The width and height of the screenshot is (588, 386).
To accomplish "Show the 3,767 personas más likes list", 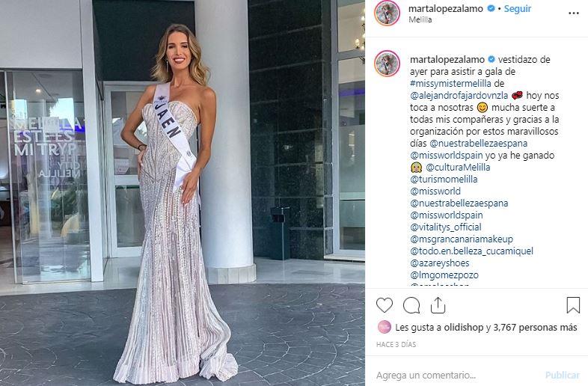I will tap(535, 327).
